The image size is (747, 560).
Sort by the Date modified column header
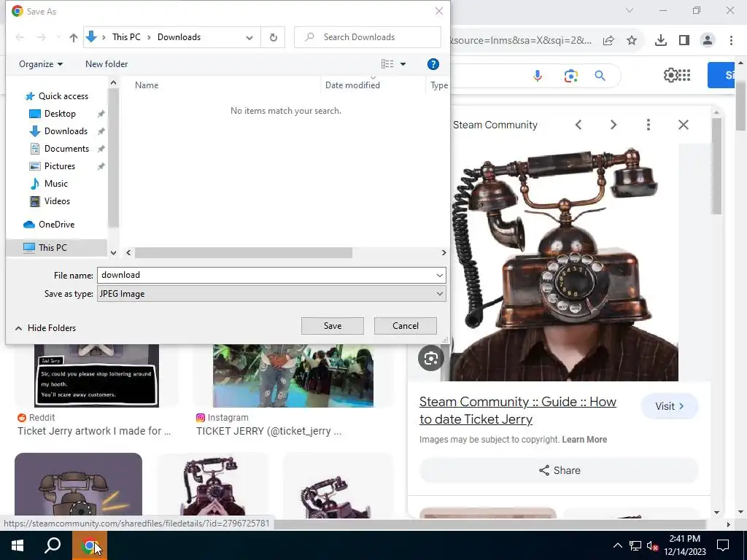click(x=352, y=85)
